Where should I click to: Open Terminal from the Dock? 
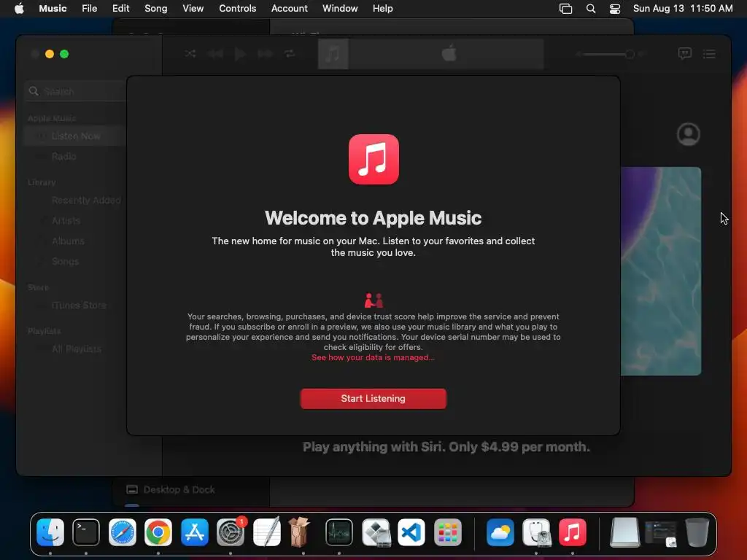(86, 532)
